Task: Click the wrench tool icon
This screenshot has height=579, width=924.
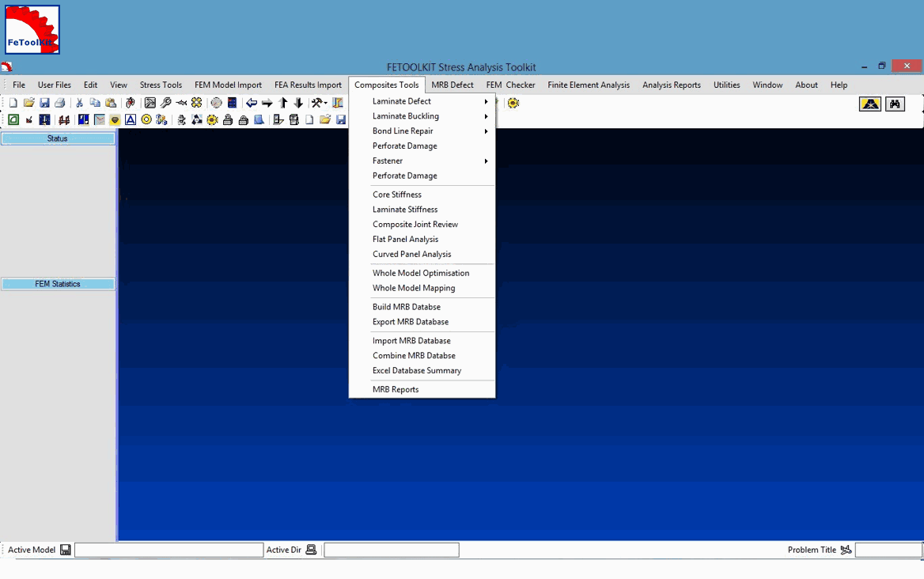Action: point(165,103)
